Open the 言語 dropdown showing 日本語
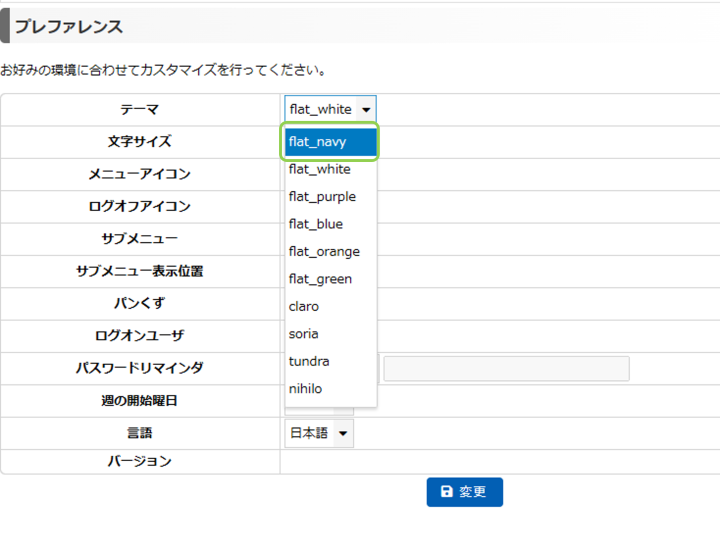 319,433
